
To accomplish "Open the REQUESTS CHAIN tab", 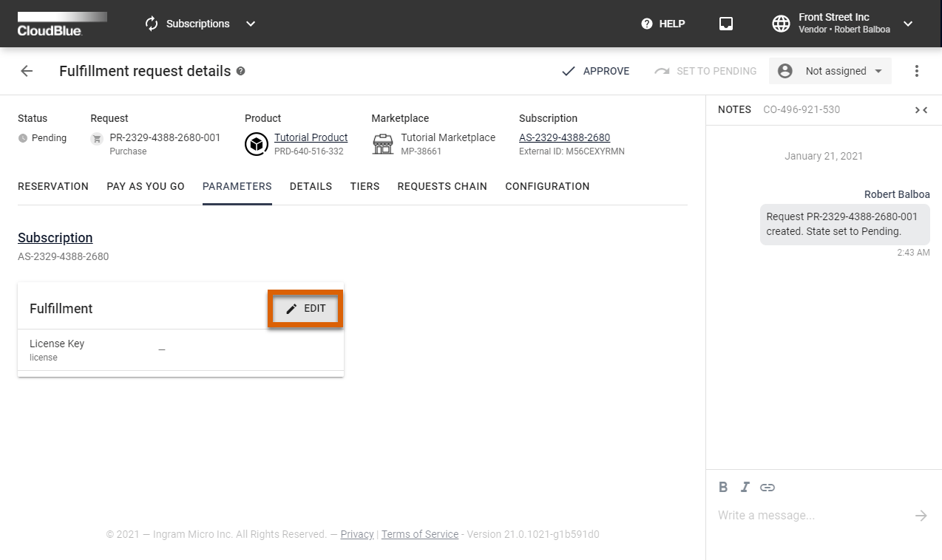I will 442,186.
